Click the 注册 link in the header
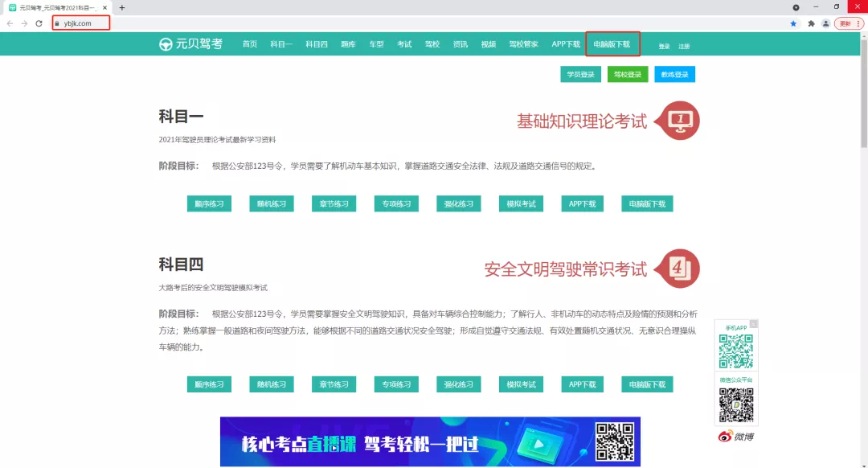The height and width of the screenshot is (468, 868). pos(684,47)
